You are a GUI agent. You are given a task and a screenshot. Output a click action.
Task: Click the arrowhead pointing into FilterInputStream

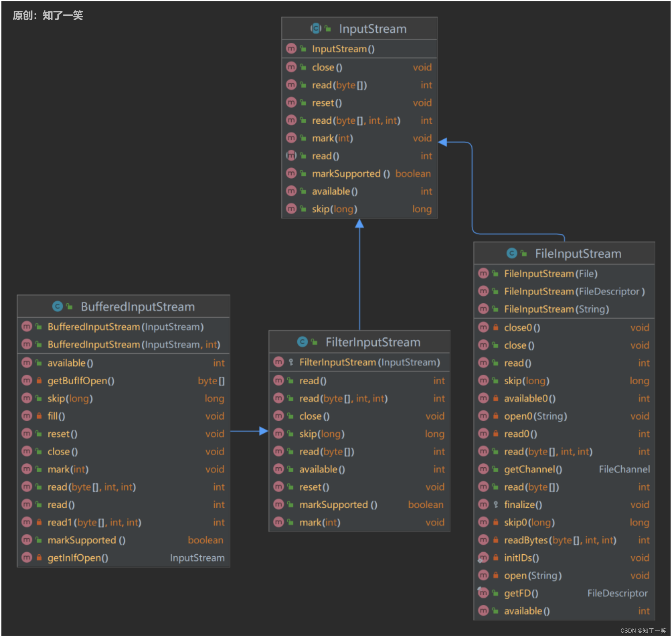(x=263, y=431)
